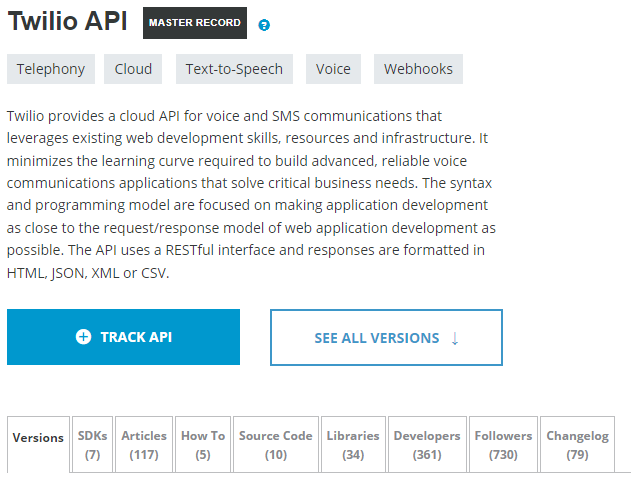Open the SDKs (7) tab
This screenshot has width=631, height=487.
click(x=93, y=445)
